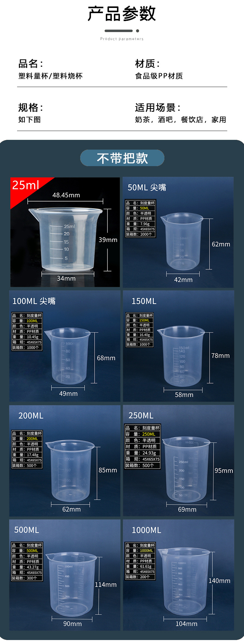Click the 48.45mm width dimension label
Viewport: 244px width, 644px height.
66,195
